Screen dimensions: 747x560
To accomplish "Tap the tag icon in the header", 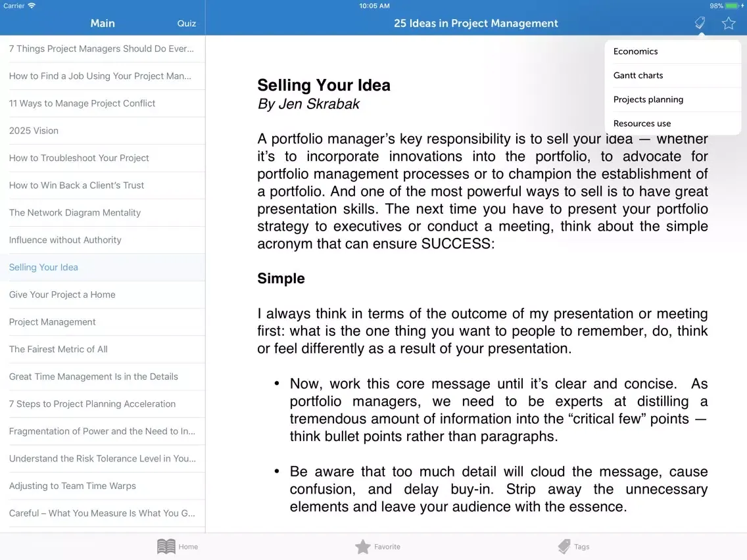I will tap(700, 23).
